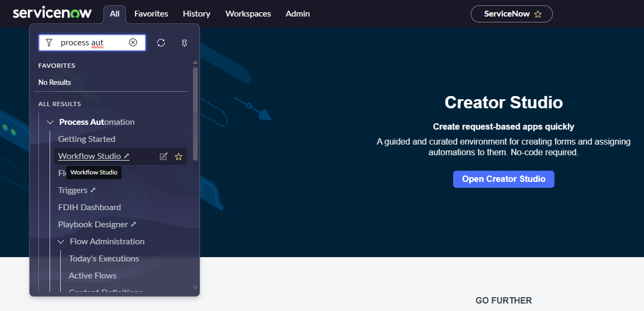Collapse the Flow Administration section
Image resolution: width=644 pixels, height=311 pixels.
60,241
